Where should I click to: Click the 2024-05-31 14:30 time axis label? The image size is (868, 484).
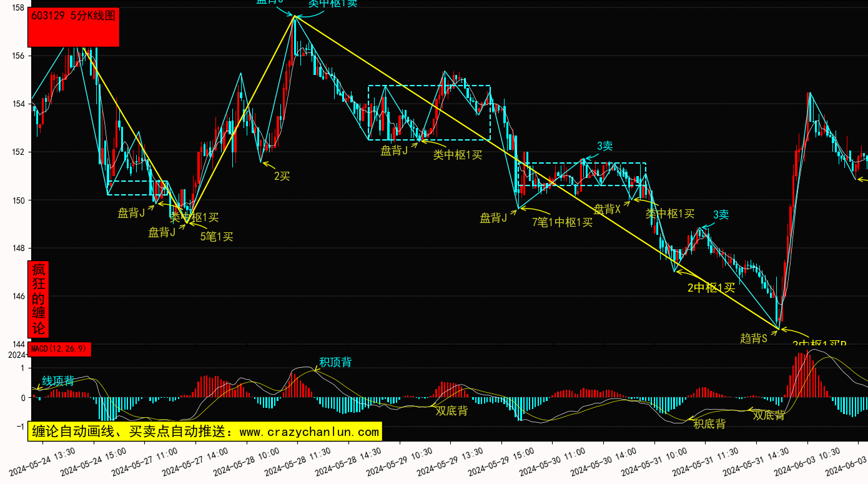[757, 462]
